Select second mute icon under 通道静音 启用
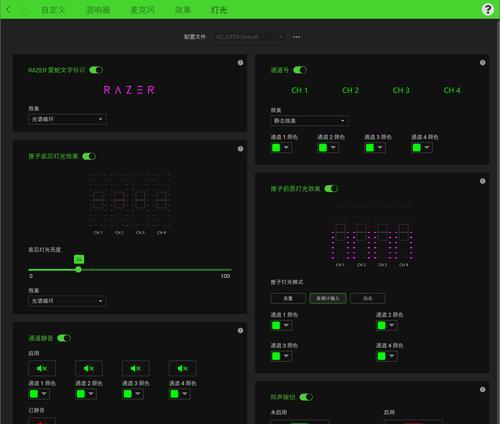The width and height of the screenshot is (500, 424). pyautogui.click(x=89, y=368)
